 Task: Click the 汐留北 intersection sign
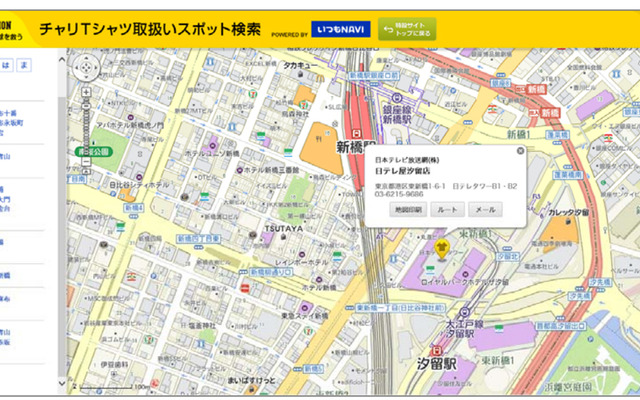[507, 256]
